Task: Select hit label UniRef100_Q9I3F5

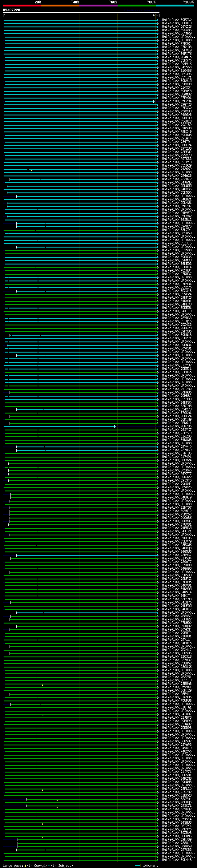Action: tap(177, 481)
